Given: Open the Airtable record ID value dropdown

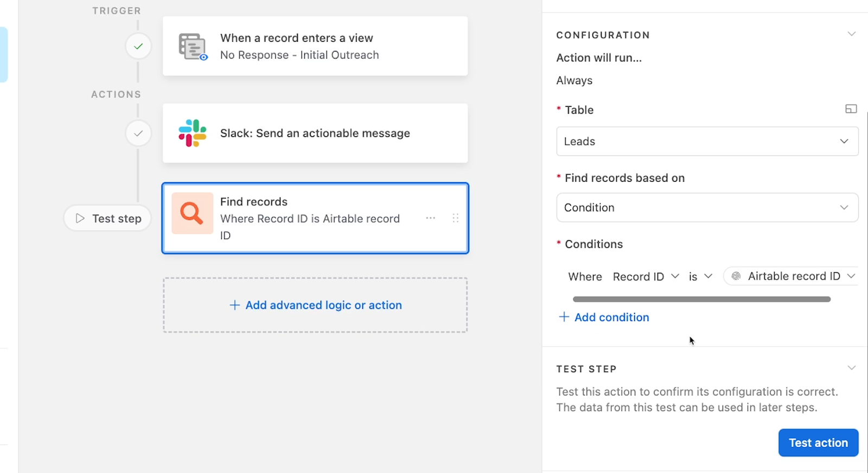Looking at the screenshot, I should (x=791, y=276).
